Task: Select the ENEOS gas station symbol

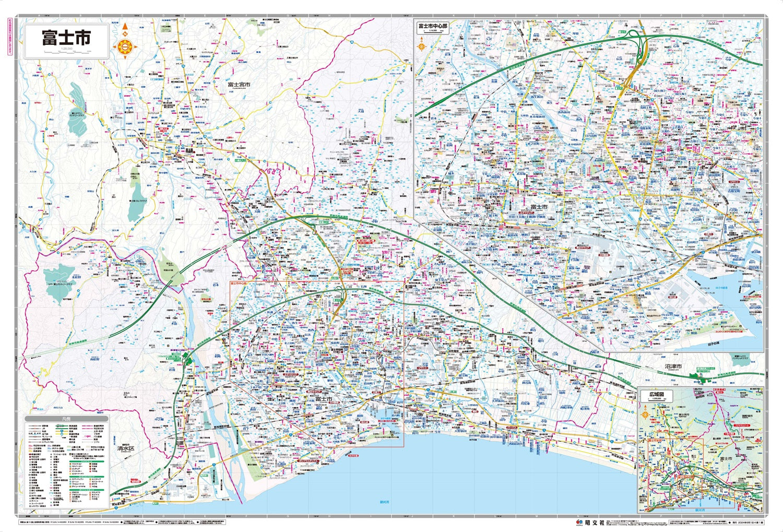Action: [x=70, y=492]
